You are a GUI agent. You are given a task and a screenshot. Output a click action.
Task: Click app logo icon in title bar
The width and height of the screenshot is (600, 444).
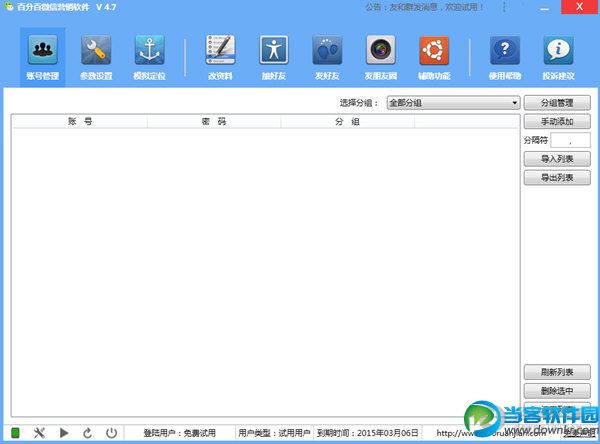8,7
